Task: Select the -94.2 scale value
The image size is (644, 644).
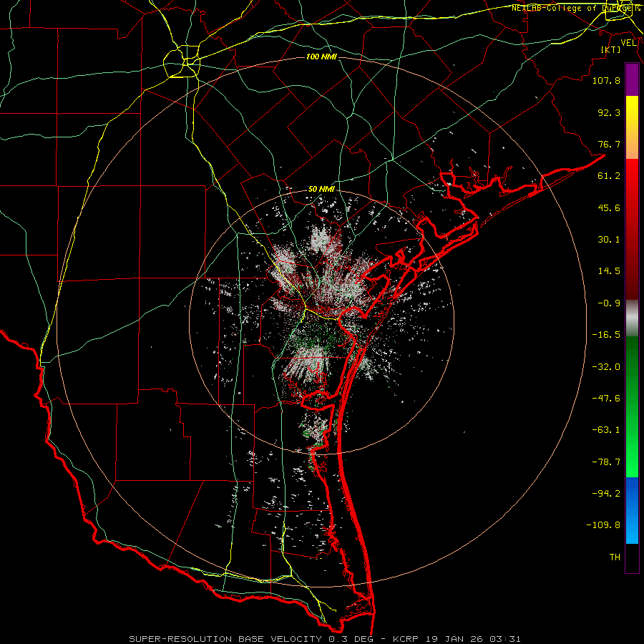Action: [606, 494]
